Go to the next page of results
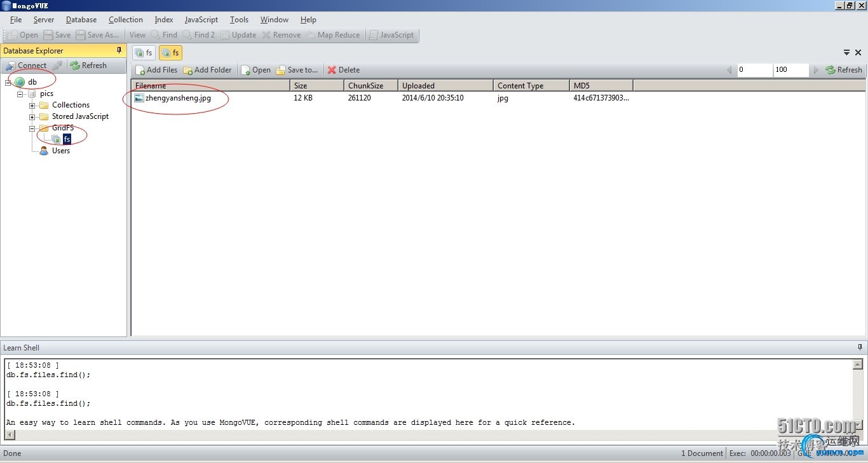This screenshot has height=463, width=868. [x=817, y=70]
